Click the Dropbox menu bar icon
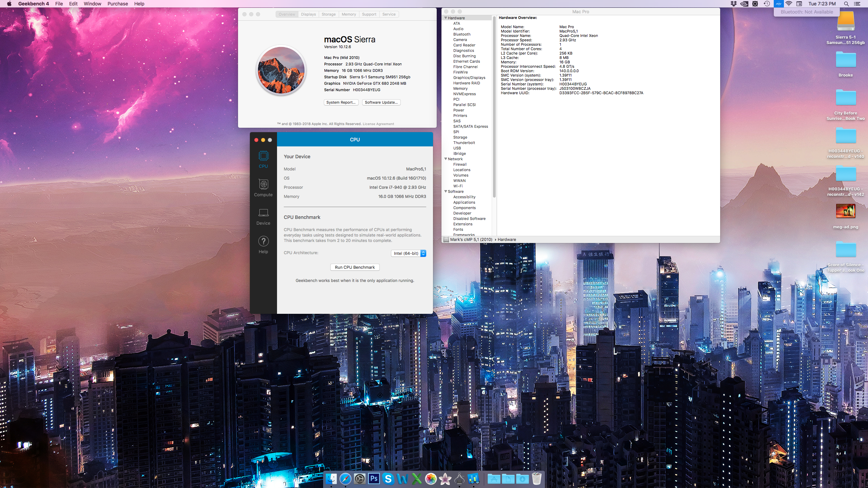868x488 pixels. tap(733, 4)
